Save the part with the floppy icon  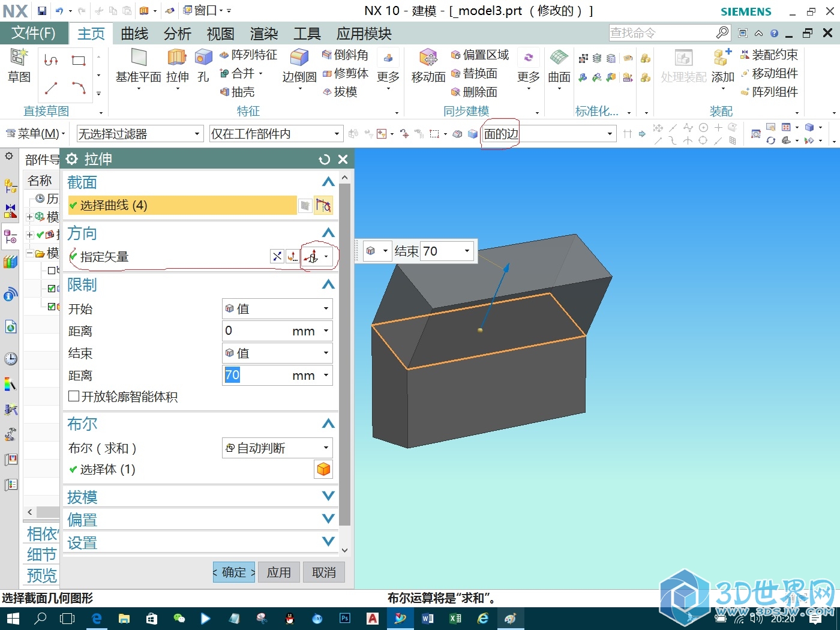[42, 11]
